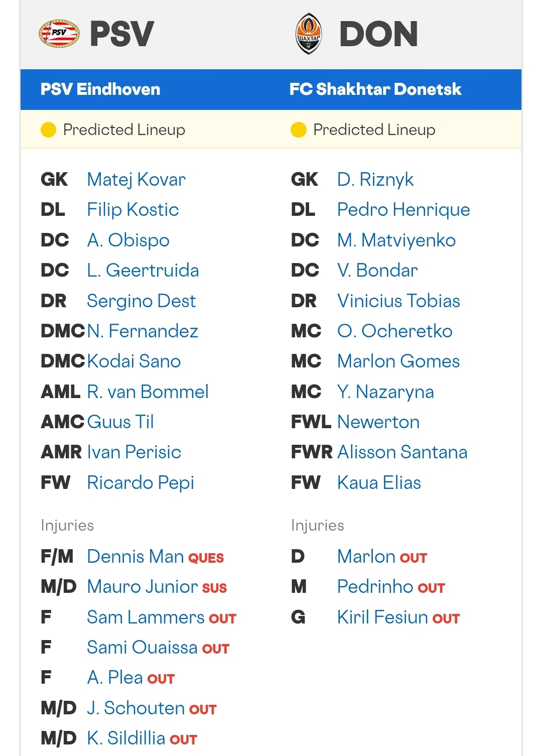Image resolution: width=542 pixels, height=756 pixels.
Task: Open Ivan Perisic's profile link
Action: tap(134, 452)
